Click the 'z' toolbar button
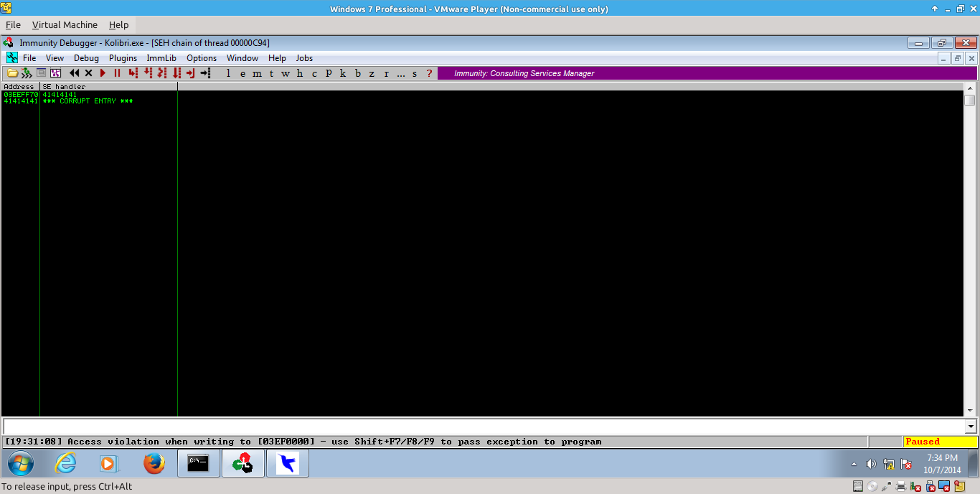This screenshot has width=980, height=494. point(372,73)
